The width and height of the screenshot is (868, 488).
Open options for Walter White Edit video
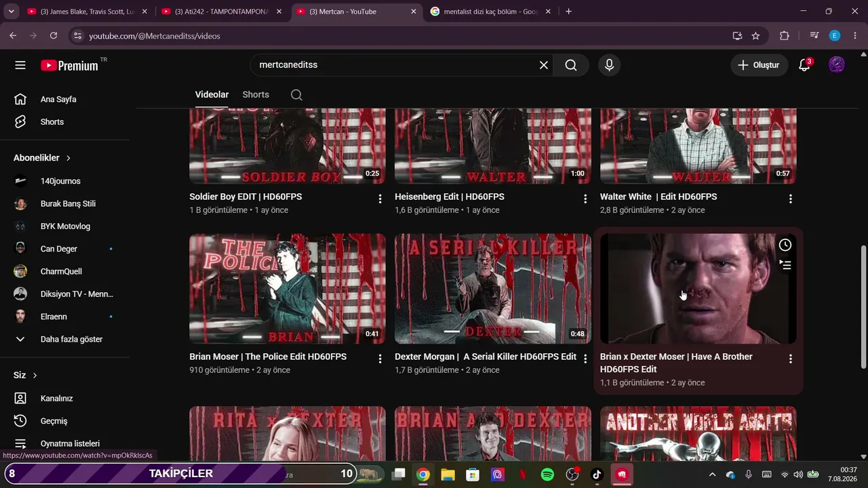(x=790, y=199)
